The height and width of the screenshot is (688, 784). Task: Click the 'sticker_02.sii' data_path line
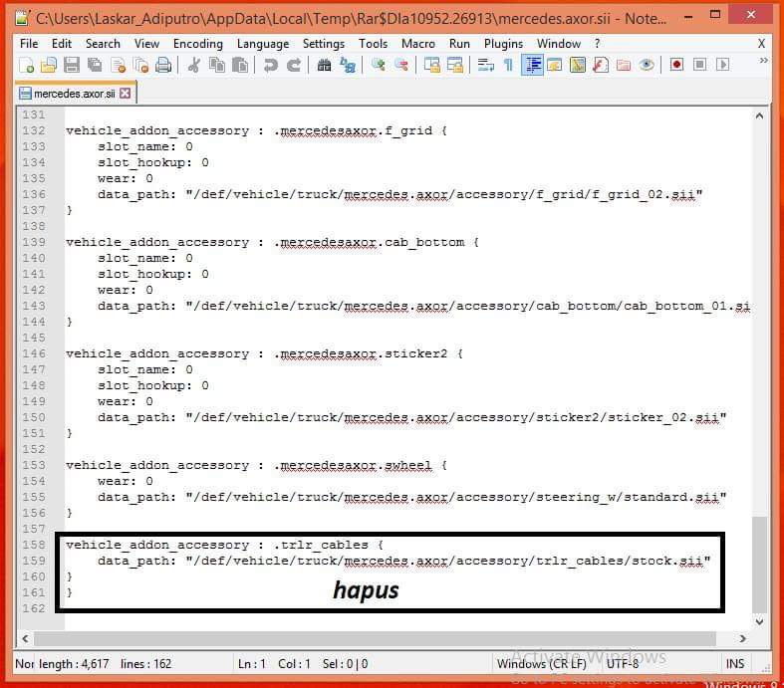coord(411,417)
